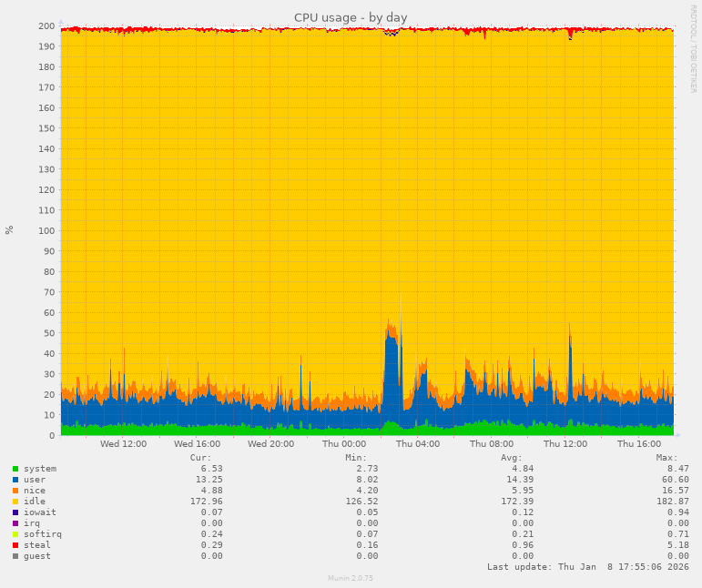This screenshot has width=702, height=588.
Task: Click the 'user' legend label
Action: click(35, 480)
